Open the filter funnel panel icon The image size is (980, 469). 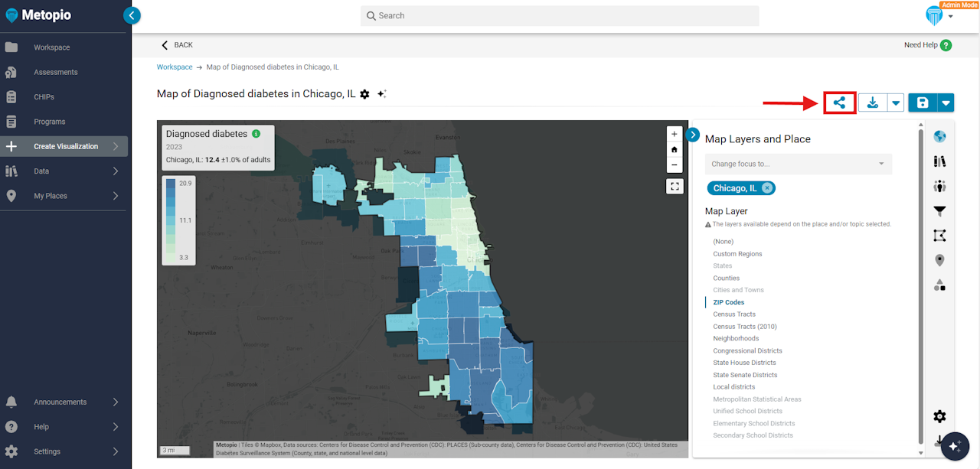[x=939, y=211]
